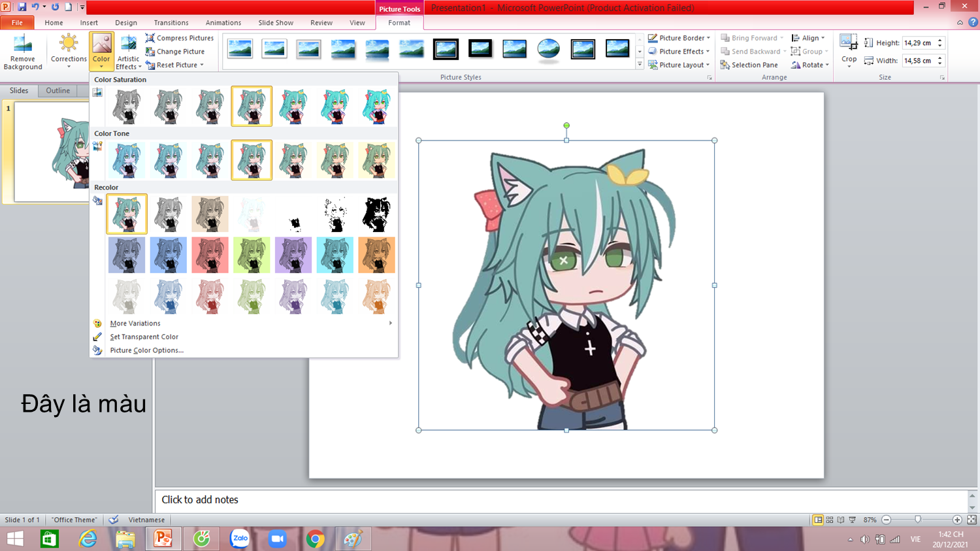Expand the Picture Styles gallery more arrow
Image resolution: width=980 pixels, height=551 pixels.
(x=640, y=65)
